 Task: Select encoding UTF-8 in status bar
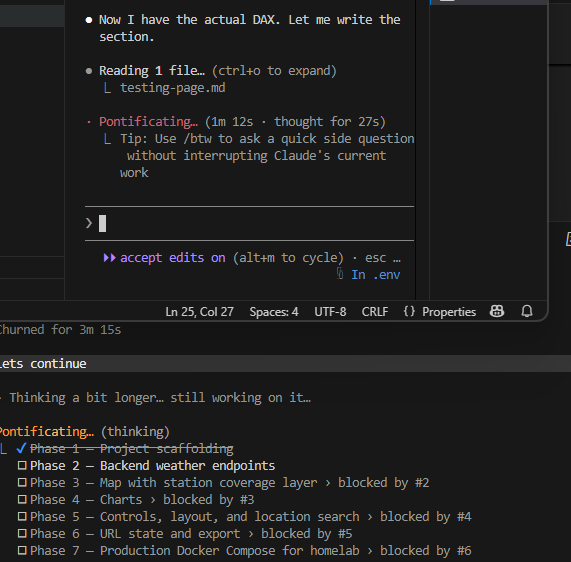330,312
